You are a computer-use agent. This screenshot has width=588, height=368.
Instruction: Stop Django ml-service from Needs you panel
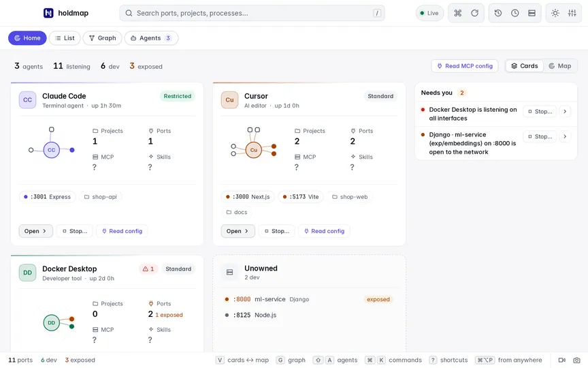(x=540, y=136)
